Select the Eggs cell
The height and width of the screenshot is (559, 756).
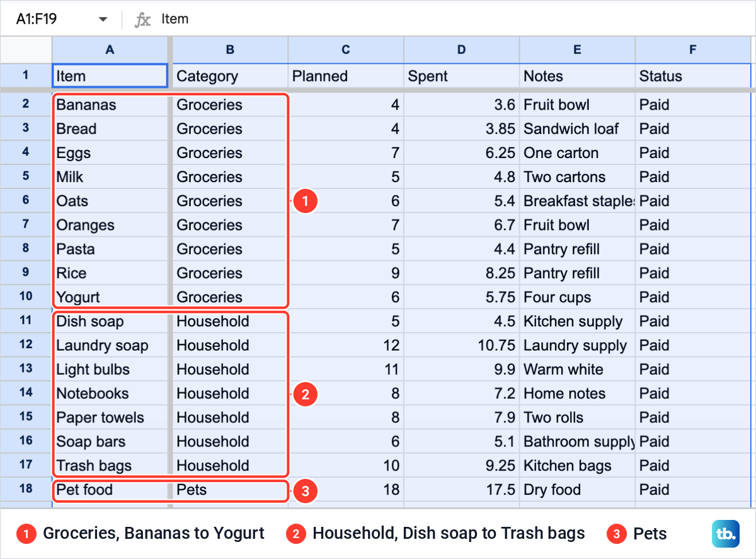[x=110, y=153]
